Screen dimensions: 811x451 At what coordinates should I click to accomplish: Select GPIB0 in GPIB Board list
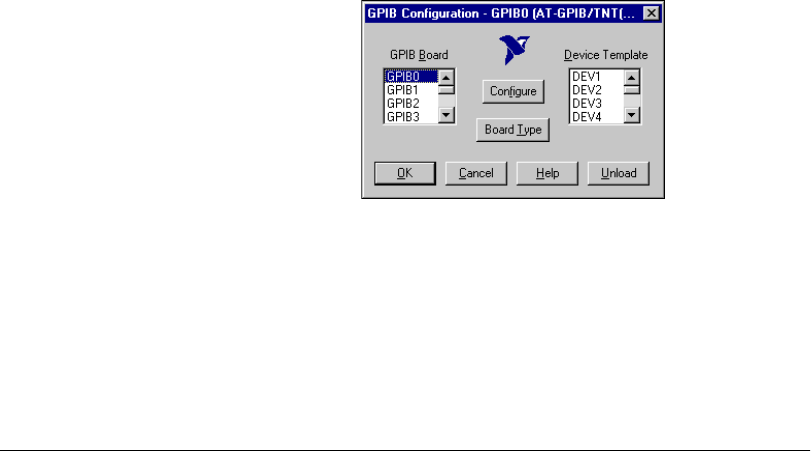tap(411, 77)
